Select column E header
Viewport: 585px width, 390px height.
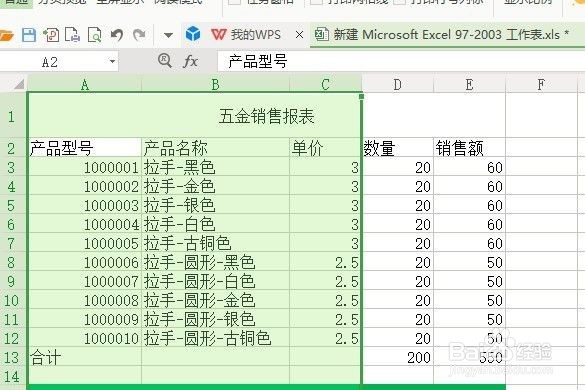(469, 84)
